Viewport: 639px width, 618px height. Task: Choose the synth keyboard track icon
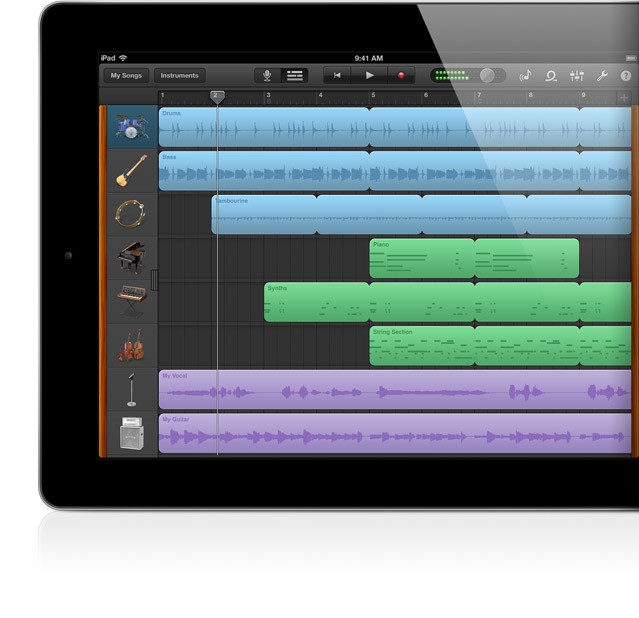click(131, 301)
